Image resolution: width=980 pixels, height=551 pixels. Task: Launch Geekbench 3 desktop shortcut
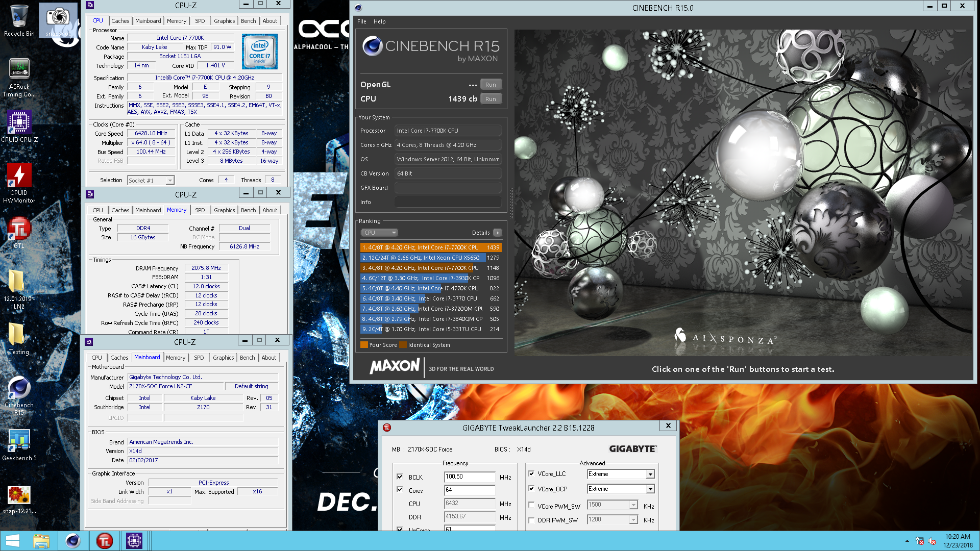click(19, 445)
